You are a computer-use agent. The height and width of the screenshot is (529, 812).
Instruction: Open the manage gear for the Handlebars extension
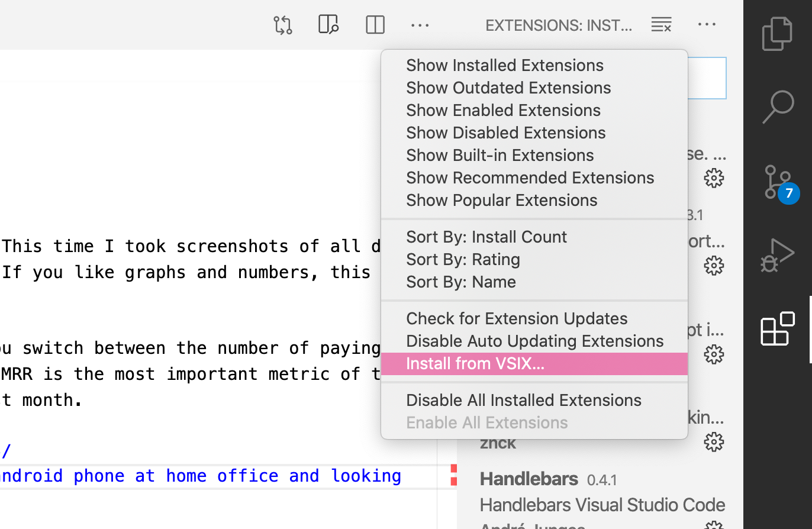click(714, 524)
